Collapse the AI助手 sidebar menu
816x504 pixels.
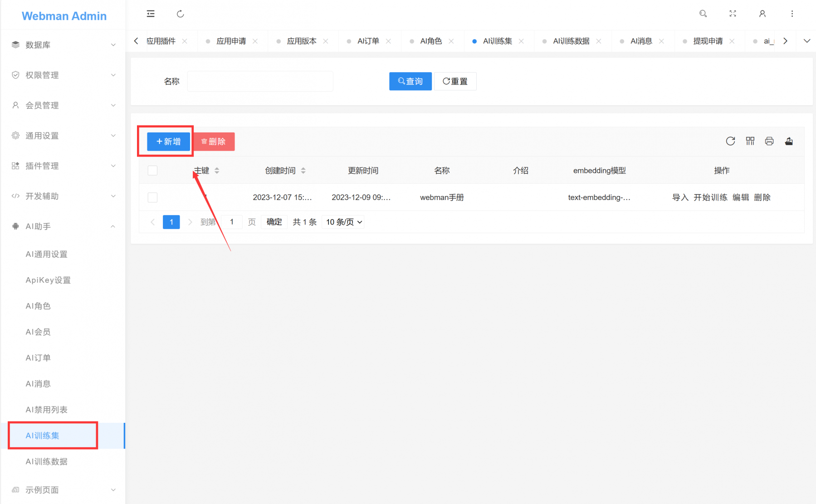click(63, 226)
